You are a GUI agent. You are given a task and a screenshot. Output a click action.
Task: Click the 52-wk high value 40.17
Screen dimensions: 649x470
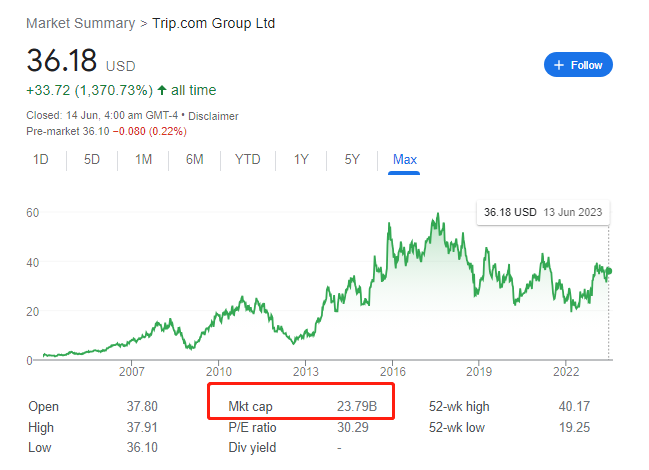click(574, 406)
